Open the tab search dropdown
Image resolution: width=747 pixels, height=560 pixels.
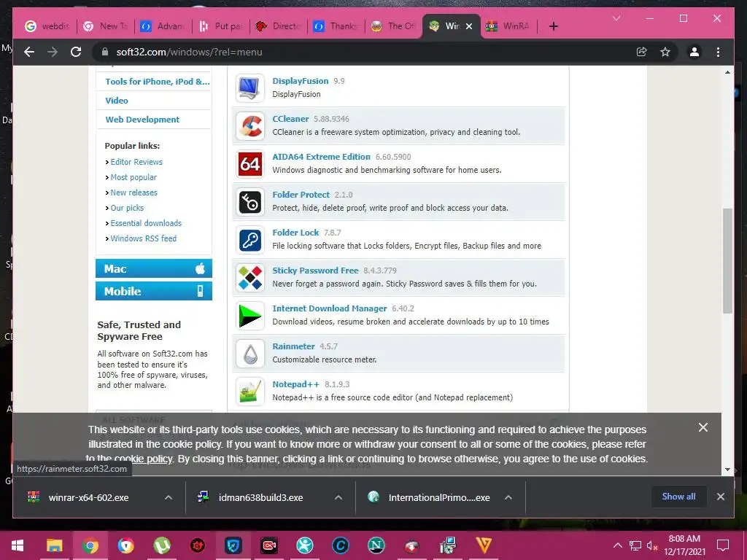(616, 18)
